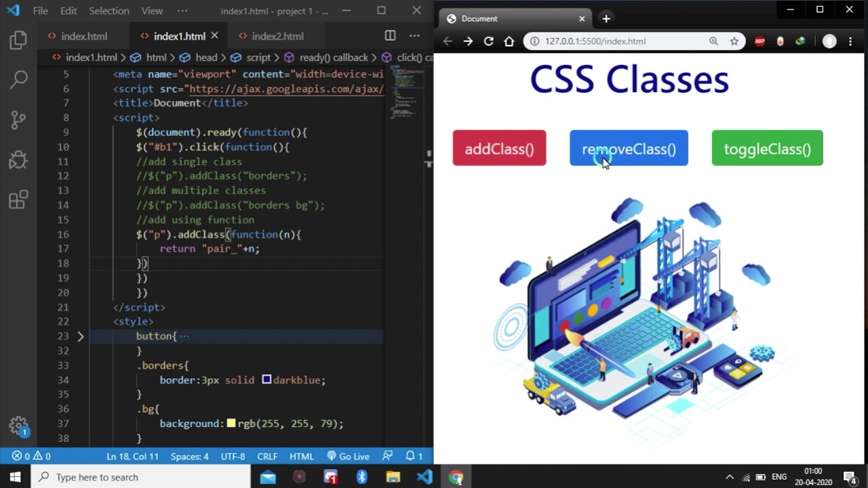
Task: Open the Adblock Plus extension icon
Action: pyautogui.click(x=759, y=41)
